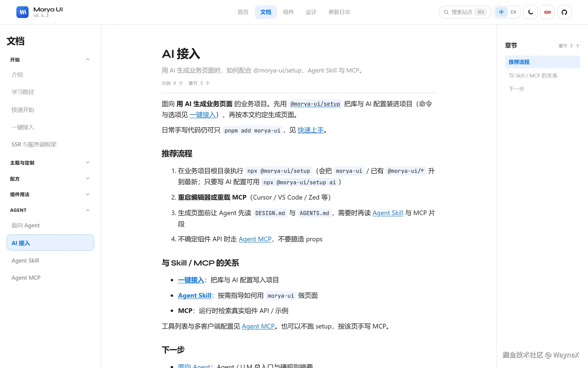Click the v0.4.3 version label
The width and height of the screenshot is (588, 368).
click(x=41, y=16)
